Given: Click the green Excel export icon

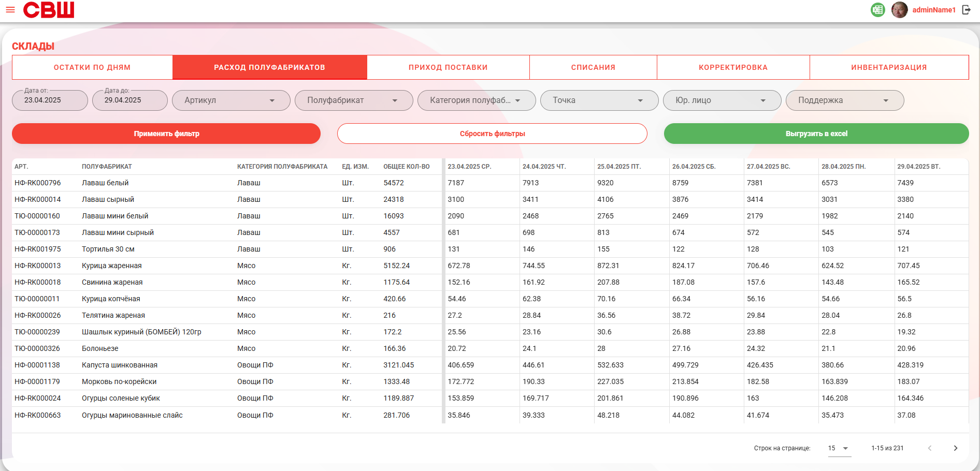Looking at the screenshot, I should point(878,10).
